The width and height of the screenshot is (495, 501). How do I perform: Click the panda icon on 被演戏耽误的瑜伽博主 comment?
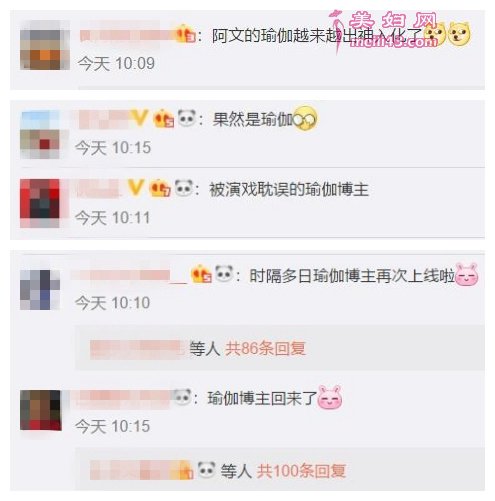(184, 188)
